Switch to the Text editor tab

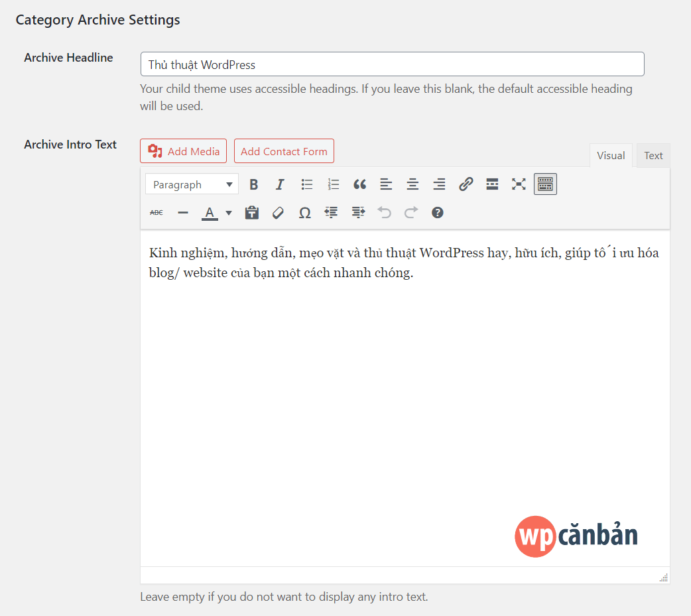pyautogui.click(x=653, y=156)
